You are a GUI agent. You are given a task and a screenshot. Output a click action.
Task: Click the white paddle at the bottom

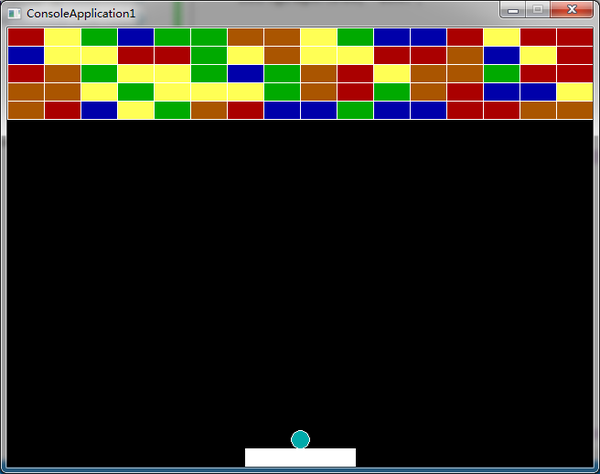[x=300, y=458]
